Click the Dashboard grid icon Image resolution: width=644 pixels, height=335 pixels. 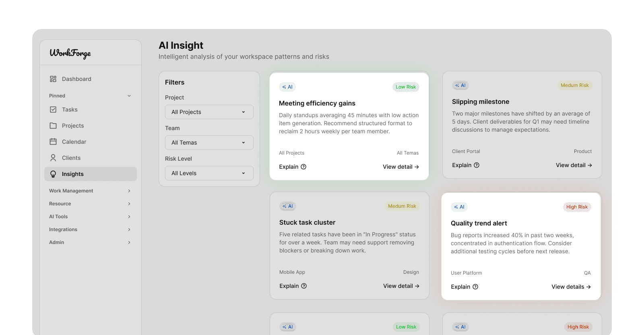(x=53, y=79)
